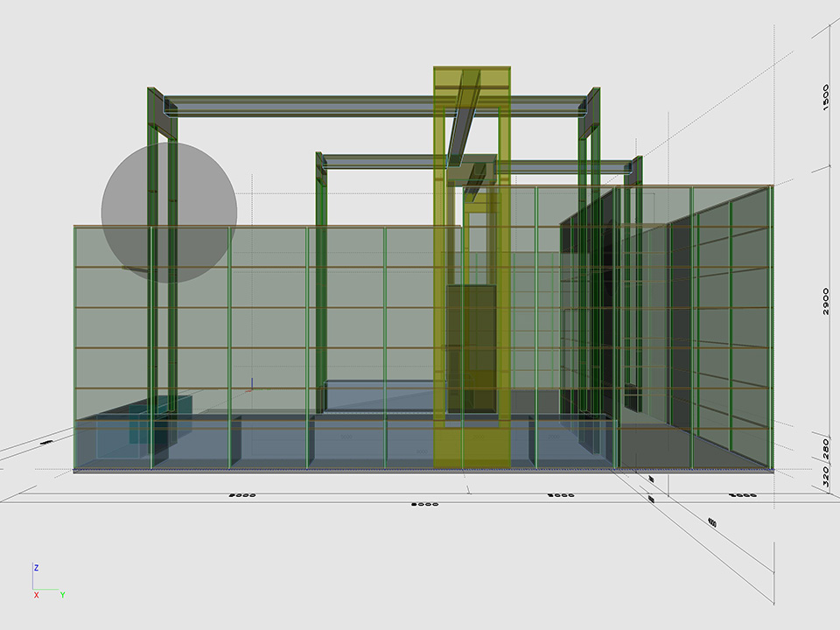Click the diagonal dimension label at lower right
The width and height of the screenshot is (840, 630).
tap(712, 522)
